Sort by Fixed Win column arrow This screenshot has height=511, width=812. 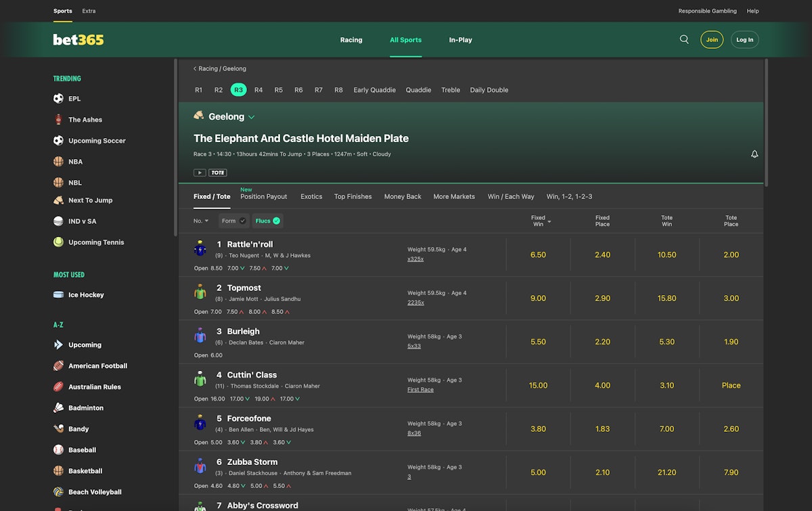(x=549, y=221)
